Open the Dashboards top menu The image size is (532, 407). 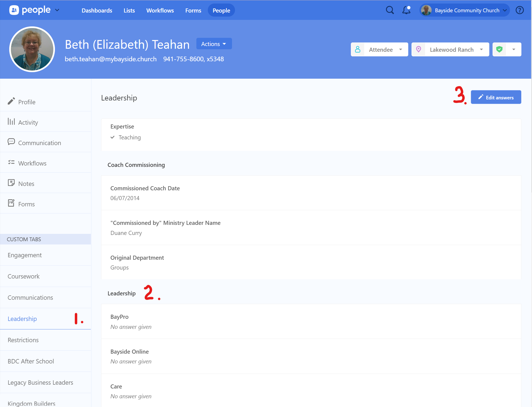point(97,10)
